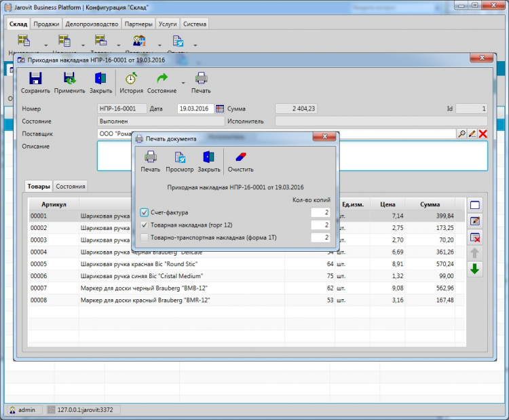Image resolution: width=509 pixels, height=420 pixels.
Task: Click the Сохранить floppy disk icon
Action: point(35,79)
